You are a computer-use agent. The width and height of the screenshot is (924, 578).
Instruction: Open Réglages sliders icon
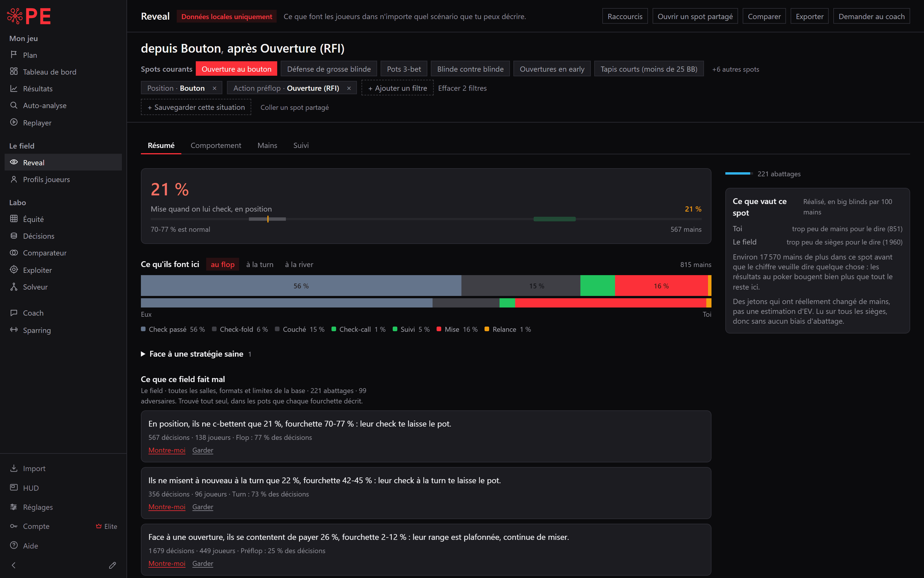(x=14, y=507)
